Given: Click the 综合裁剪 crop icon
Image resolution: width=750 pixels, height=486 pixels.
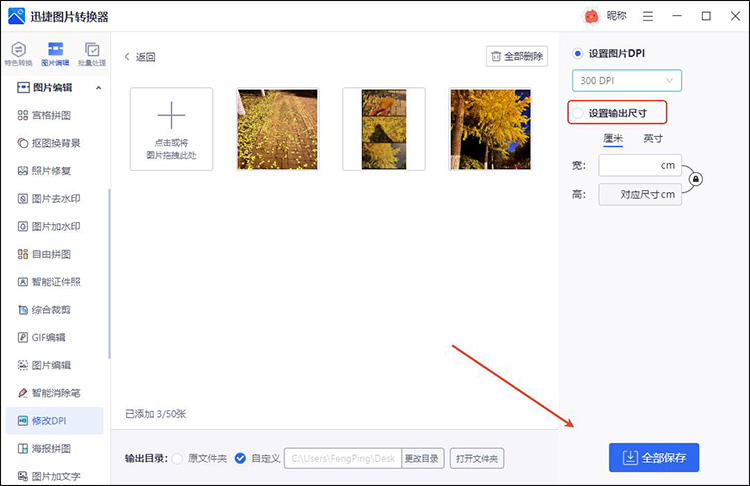Looking at the screenshot, I should [22, 309].
